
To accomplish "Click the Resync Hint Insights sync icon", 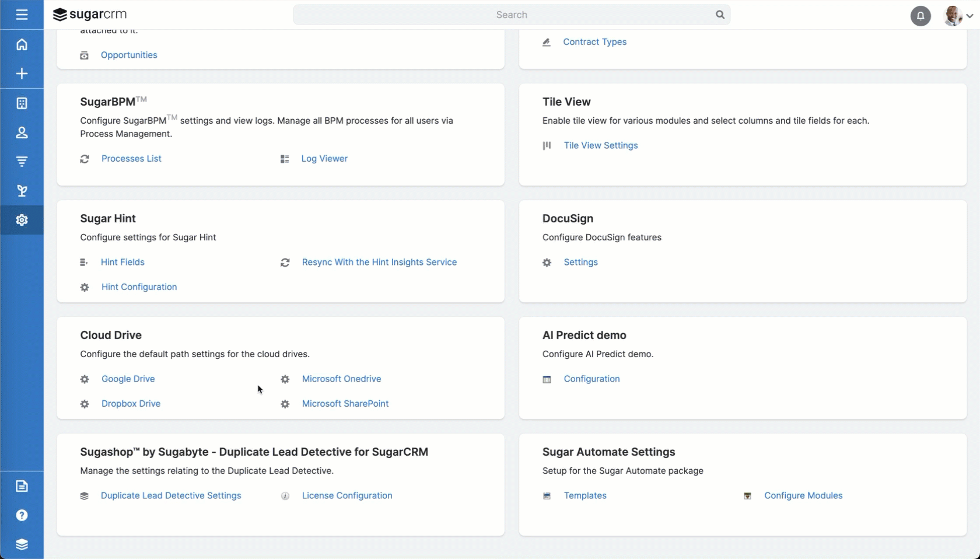I will pos(285,263).
